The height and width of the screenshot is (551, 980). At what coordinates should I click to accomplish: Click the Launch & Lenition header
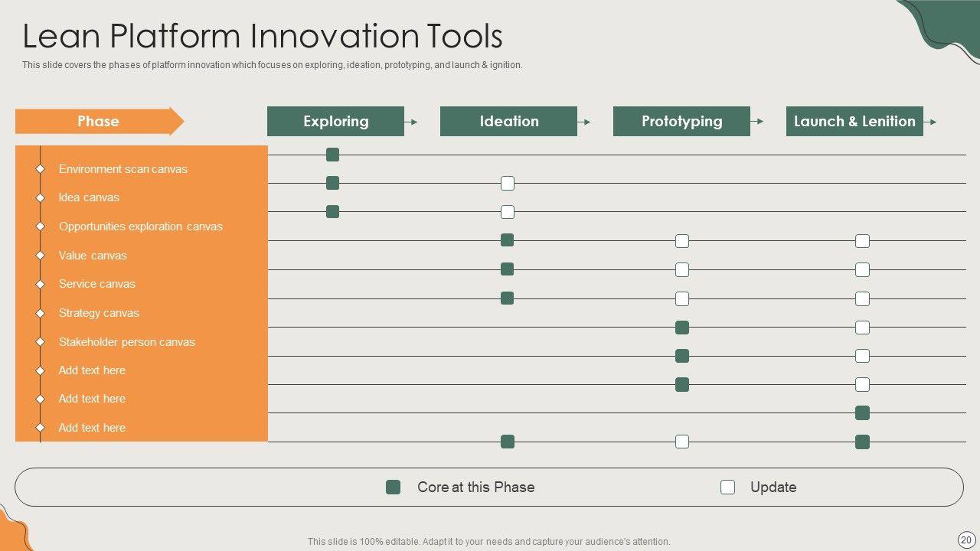pos(854,122)
